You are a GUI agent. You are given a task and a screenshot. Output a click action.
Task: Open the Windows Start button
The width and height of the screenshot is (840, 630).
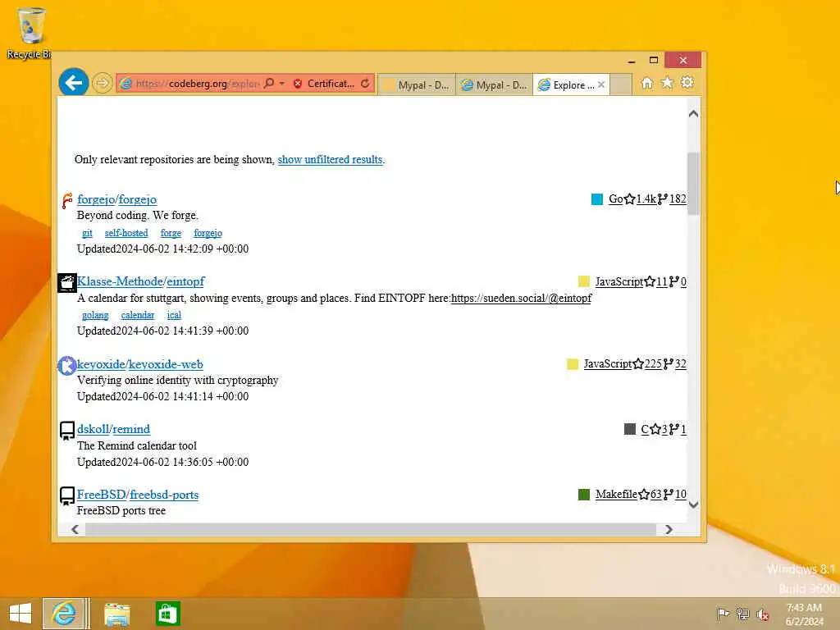tap(21, 614)
